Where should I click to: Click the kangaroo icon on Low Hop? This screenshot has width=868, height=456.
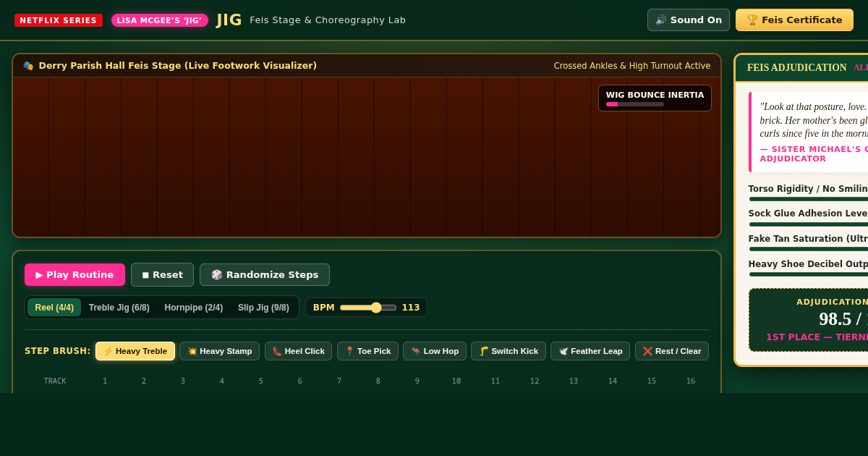416,351
